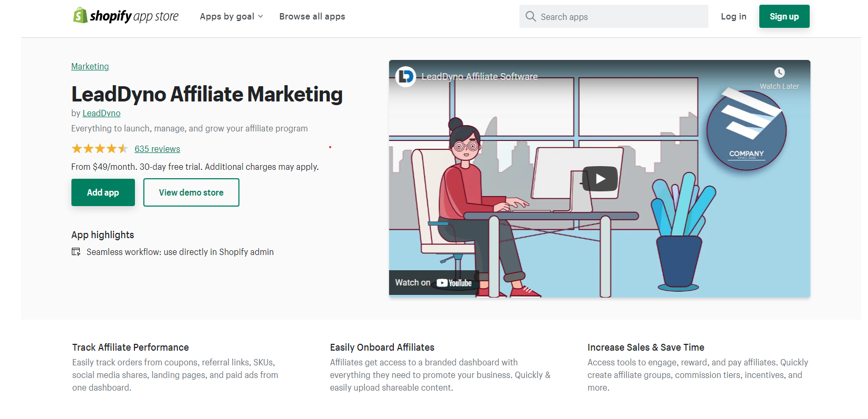
Task: Click View demo store button
Action: 191,192
